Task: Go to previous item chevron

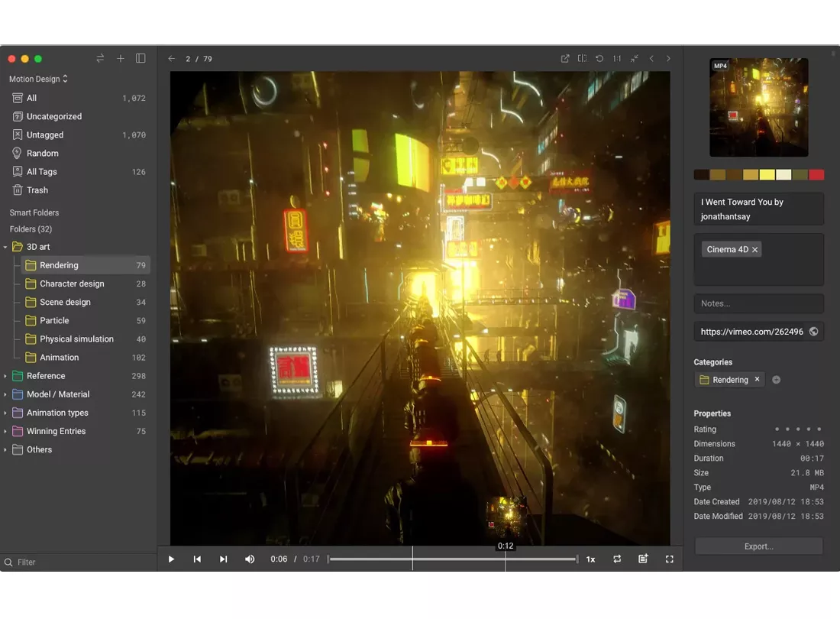Action: click(651, 58)
